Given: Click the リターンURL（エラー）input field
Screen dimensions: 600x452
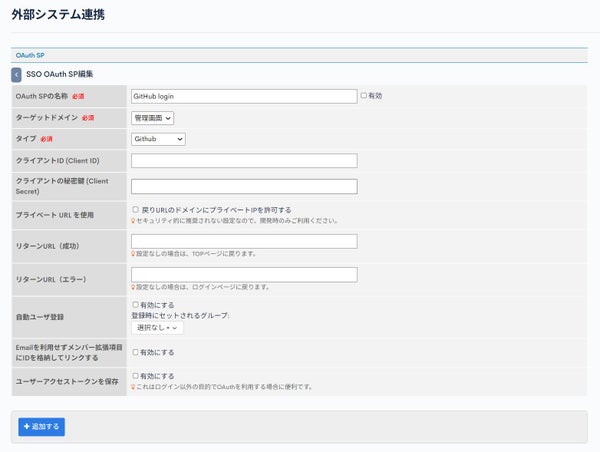Looking at the screenshot, I should pyautogui.click(x=244, y=275).
